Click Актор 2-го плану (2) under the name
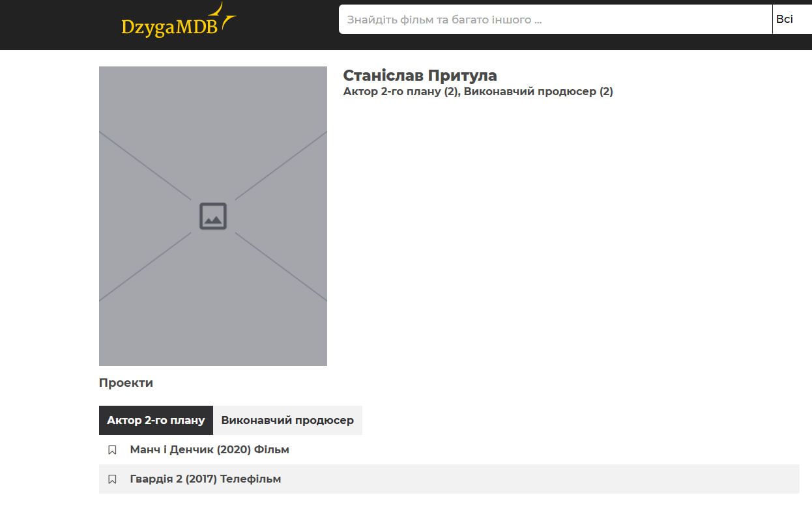The height and width of the screenshot is (521, 812). pos(401,92)
